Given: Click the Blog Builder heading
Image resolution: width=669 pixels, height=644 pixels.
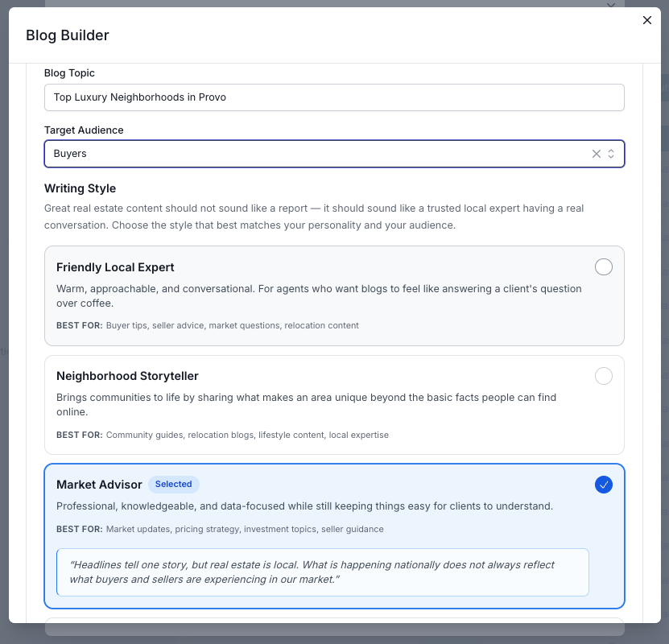Looking at the screenshot, I should click(x=68, y=35).
